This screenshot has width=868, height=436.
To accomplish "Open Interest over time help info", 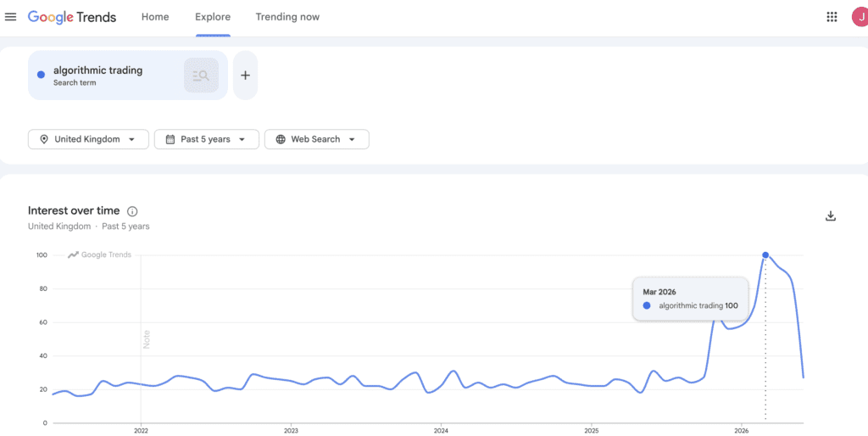I will [132, 211].
